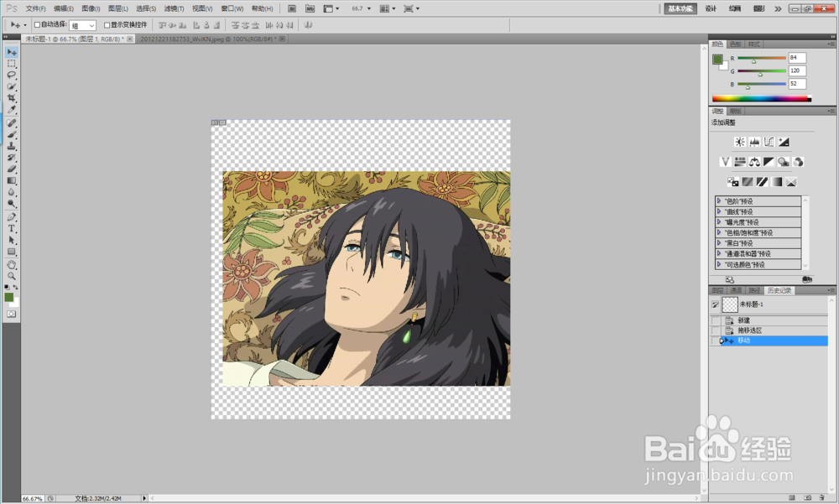This screenshot has height=504, width=839.
Task: Select the Dodge tool
Action: pyautogui.click(x=11, y=203)
